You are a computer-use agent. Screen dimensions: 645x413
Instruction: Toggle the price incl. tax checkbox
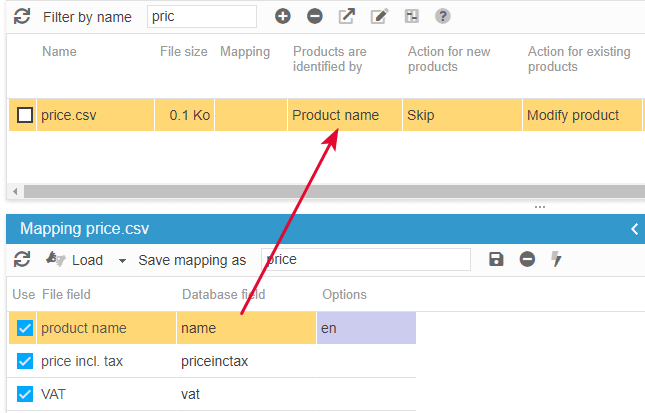25,361
